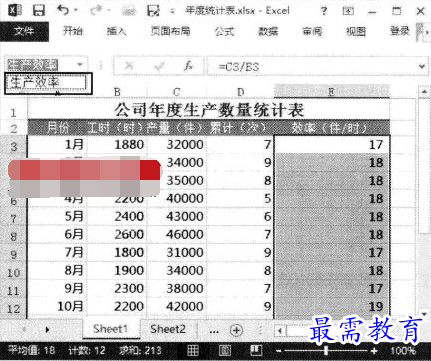The width and height of the screenshot is (431, 361).
Task: Open the Undo history dropdown arrow
Action: (x=75, y=10)
